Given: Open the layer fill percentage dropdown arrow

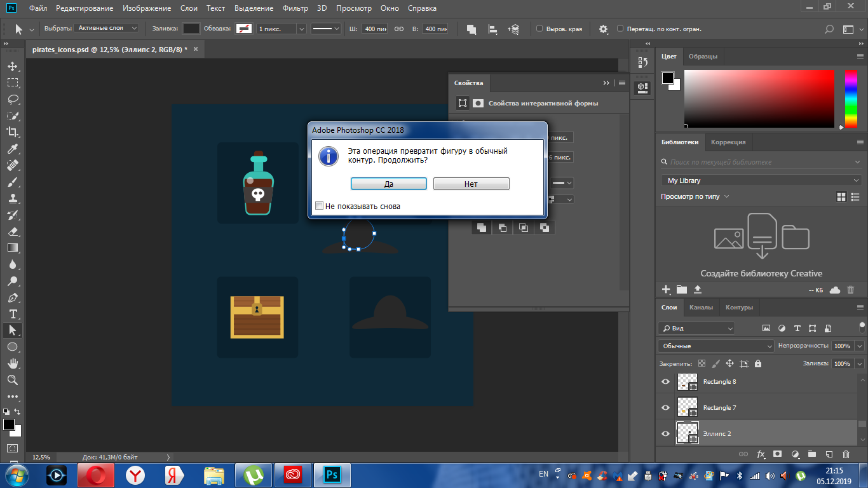Looking at the screenshot, I should [x=860, y=364].
